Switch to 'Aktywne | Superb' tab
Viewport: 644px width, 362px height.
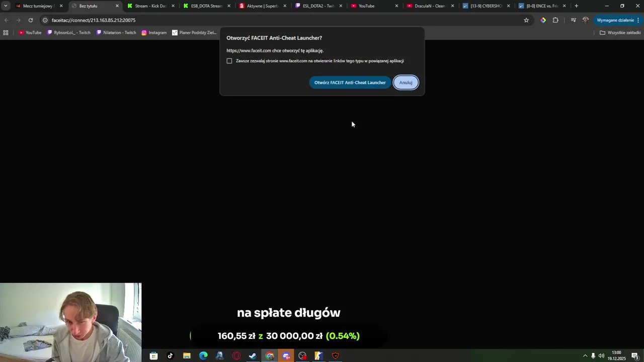coord(262,6)
